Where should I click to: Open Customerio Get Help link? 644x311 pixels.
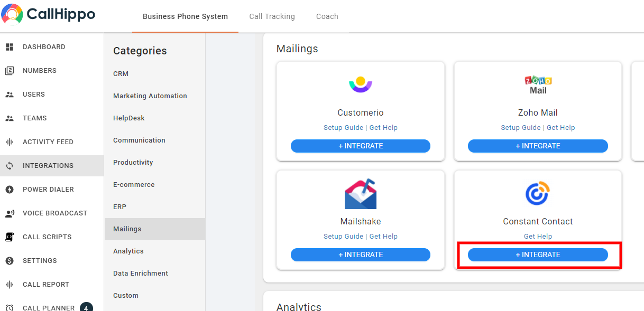pos(383,128)
